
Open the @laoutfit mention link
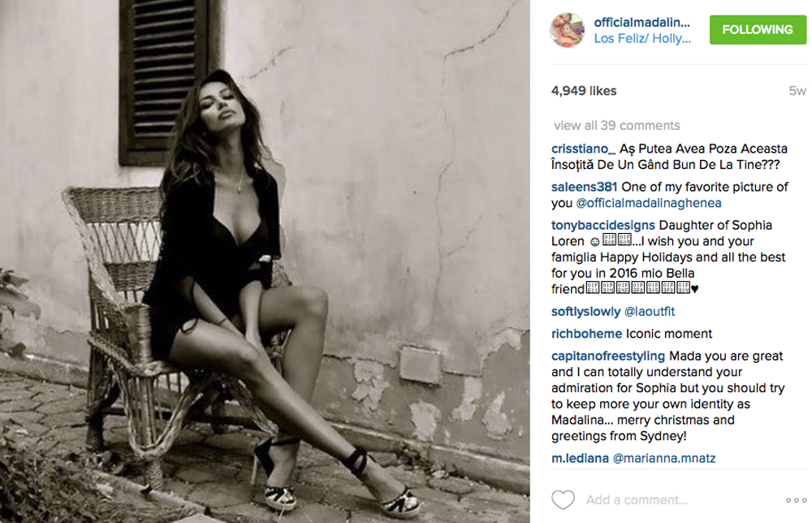click(650, 311)
